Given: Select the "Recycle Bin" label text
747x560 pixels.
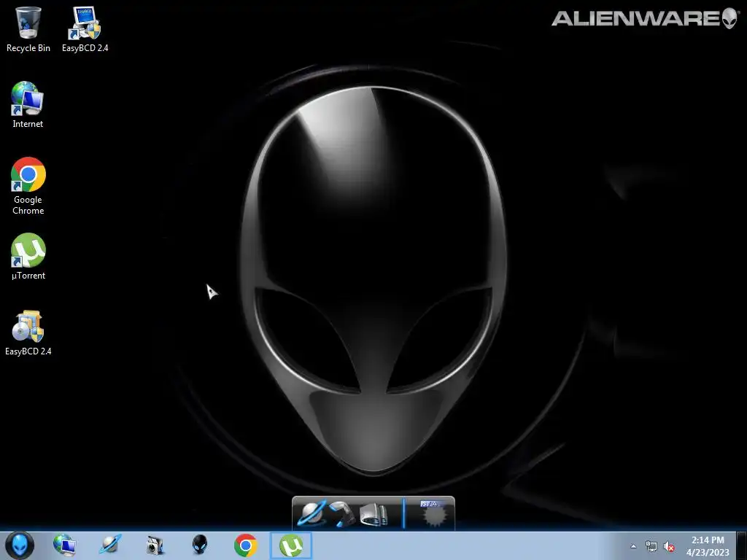Looking at the screenshot, I should (x=28, y=48).
